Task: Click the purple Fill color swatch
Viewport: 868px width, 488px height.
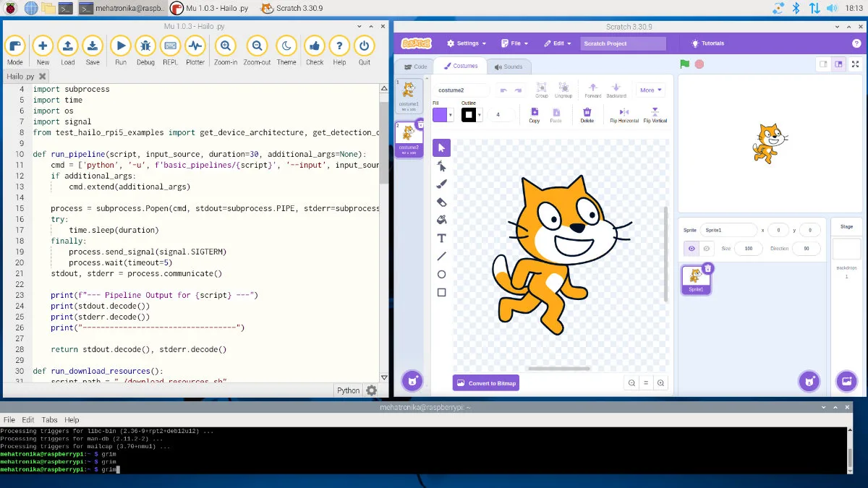Action: (440, 115)
